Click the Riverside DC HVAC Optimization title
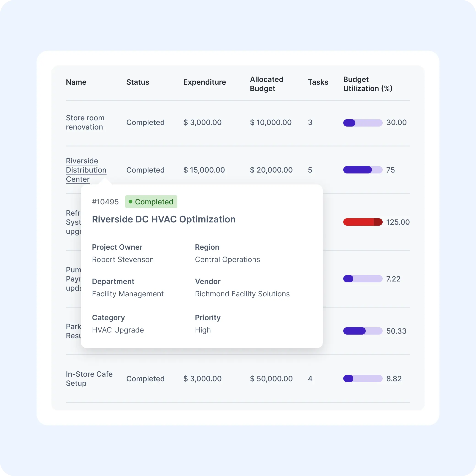Image resolution: width=476 pixels, height=476 pixels. click(x=164, y=219)
